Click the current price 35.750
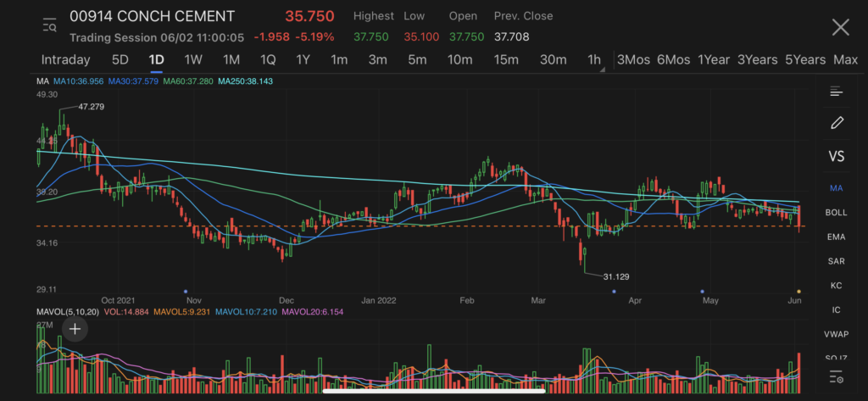Image resolution: width=868 pixels, height=401 pixels. 309,16
